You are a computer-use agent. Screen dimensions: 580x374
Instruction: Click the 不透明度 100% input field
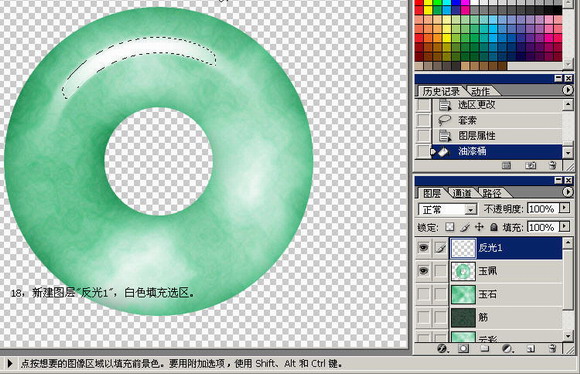click(x=543, y=209)
